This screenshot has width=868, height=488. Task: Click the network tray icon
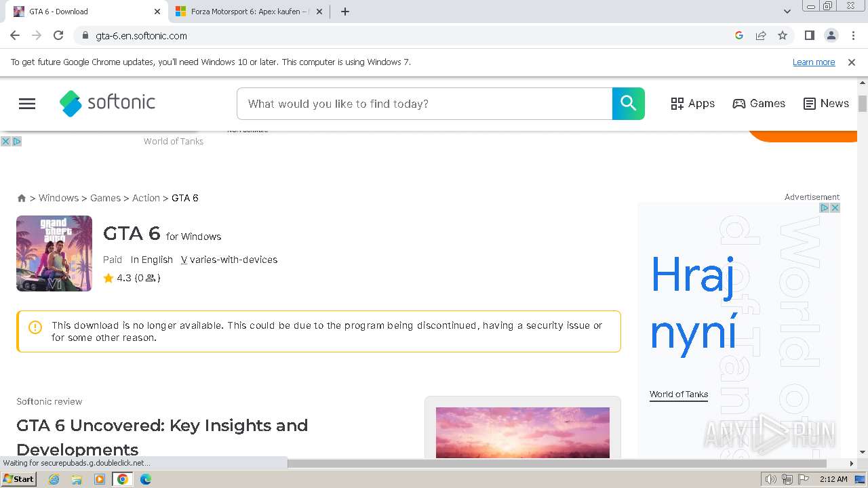click(787, 479)
